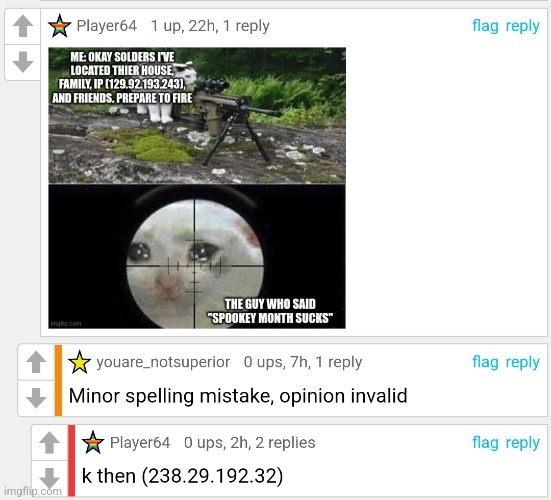The height and width of the screenshot is (500, 551).
Task: Open youare_notsuperior's profile
Action: pos(163,362)
